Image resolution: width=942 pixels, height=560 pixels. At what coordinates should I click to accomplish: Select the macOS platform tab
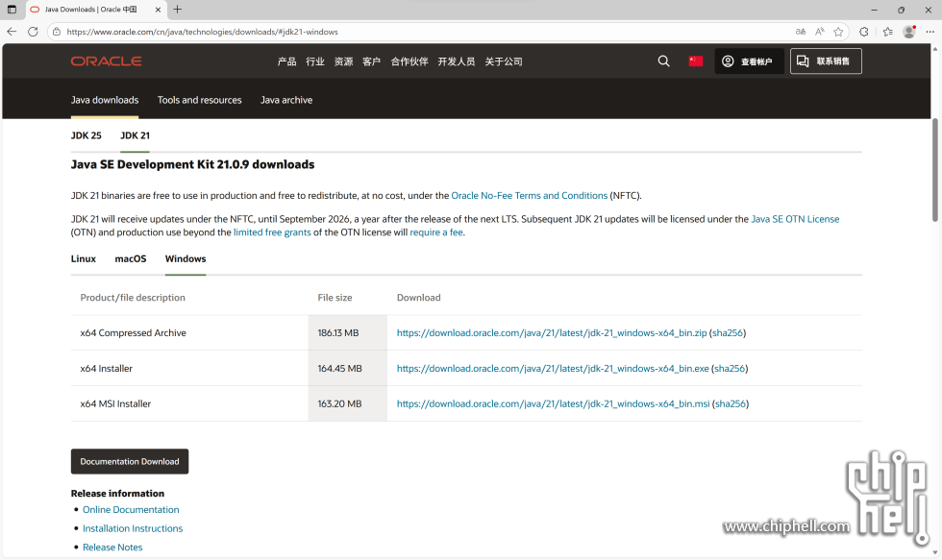coord(131,259)
